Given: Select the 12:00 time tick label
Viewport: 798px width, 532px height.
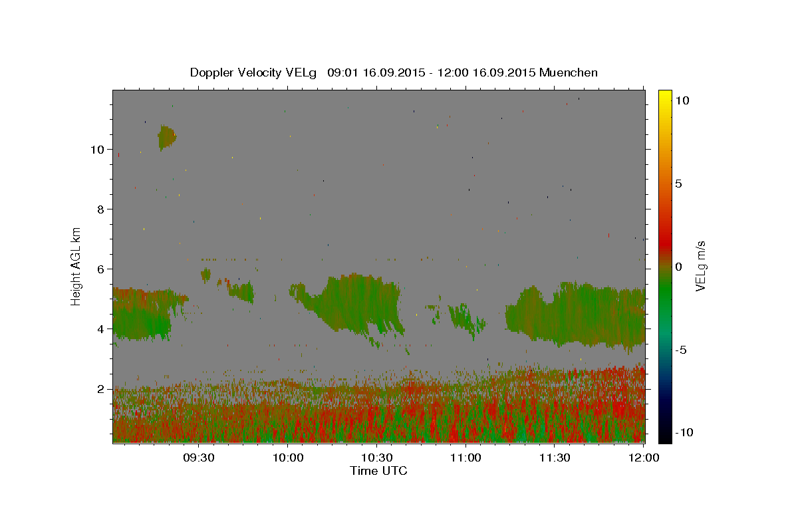Looking at the screenshot, I should 643,458.
